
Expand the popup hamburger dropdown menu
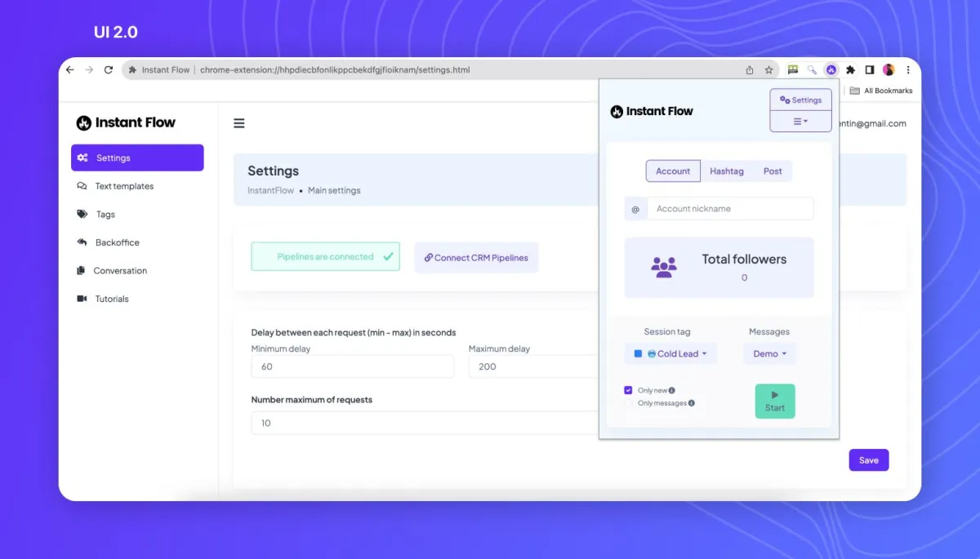tap(800, 121)
